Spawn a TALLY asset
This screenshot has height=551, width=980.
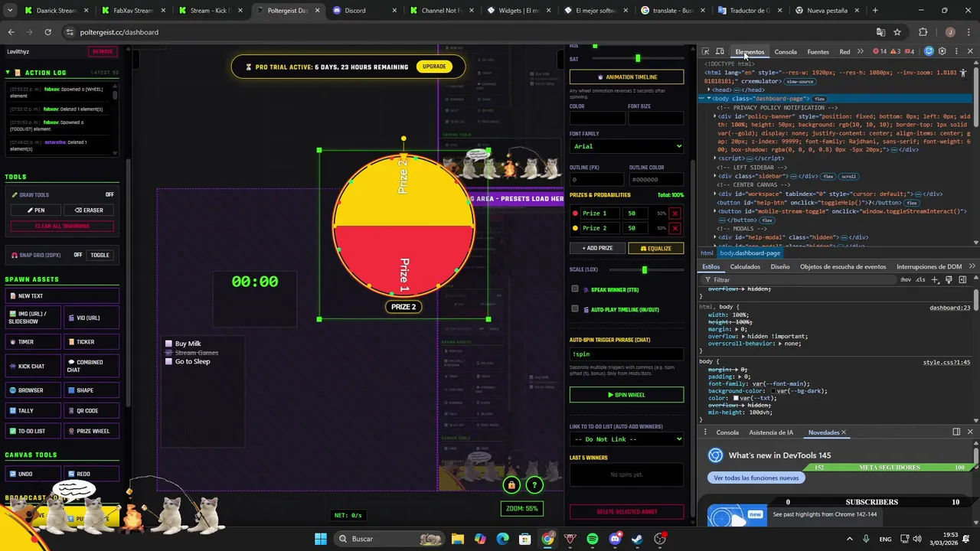point(33,411)
